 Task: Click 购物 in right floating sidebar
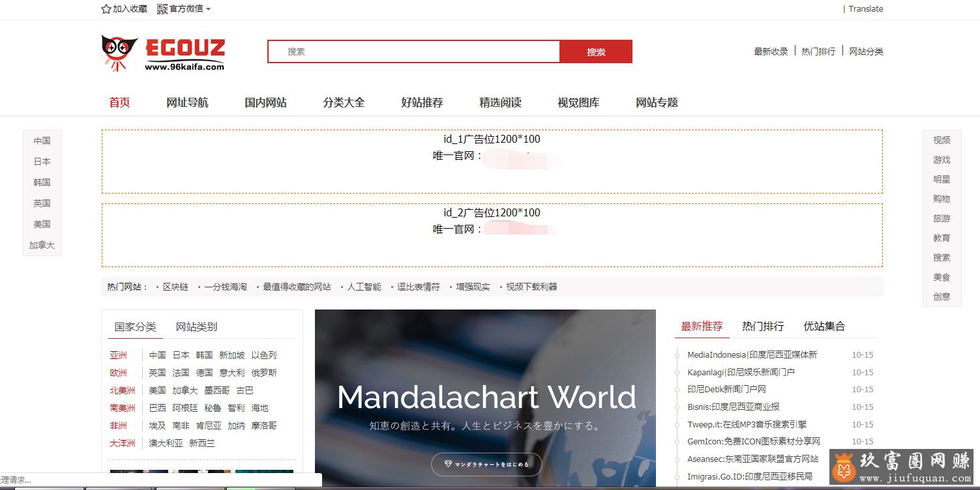(942, 199)
